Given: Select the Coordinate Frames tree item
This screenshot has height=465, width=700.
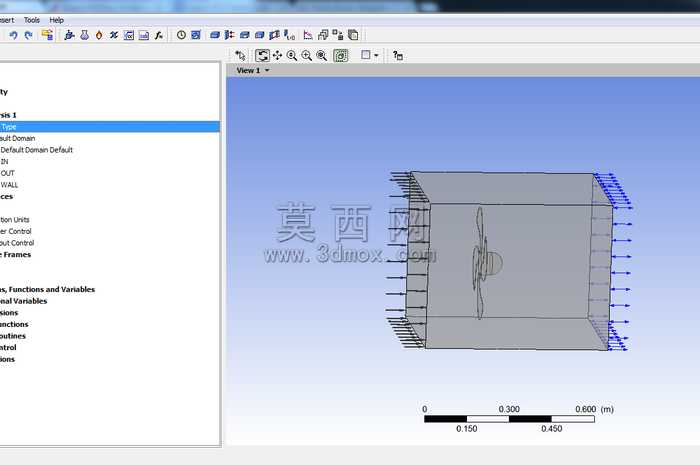Looking at the screenshot, I should [x=16, y=254].
